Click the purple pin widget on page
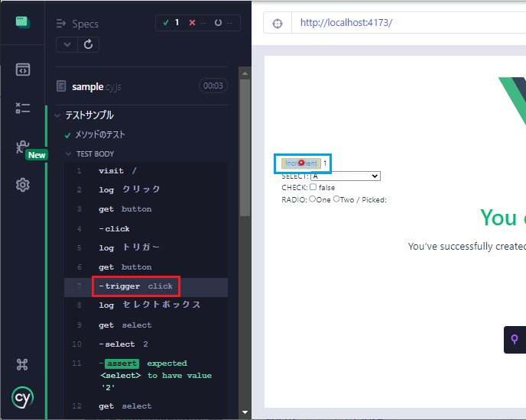This screenshot has width=526, height=420. coord(515,339)
